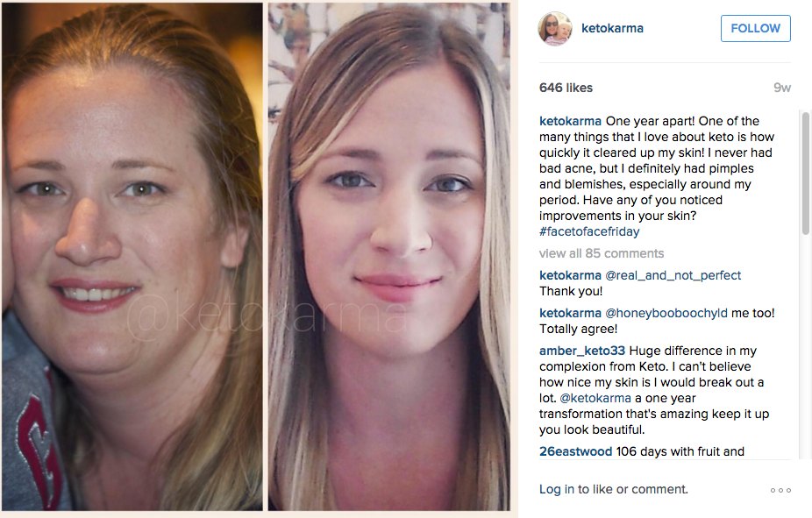
Task: Open the #facetofacefriday hashtag
Action: (x=589, y=231)
